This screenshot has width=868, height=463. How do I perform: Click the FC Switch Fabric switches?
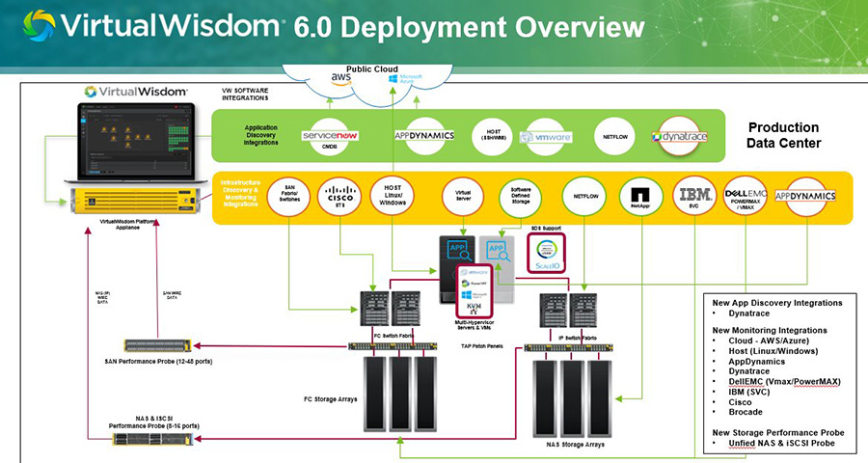(391, 310)
